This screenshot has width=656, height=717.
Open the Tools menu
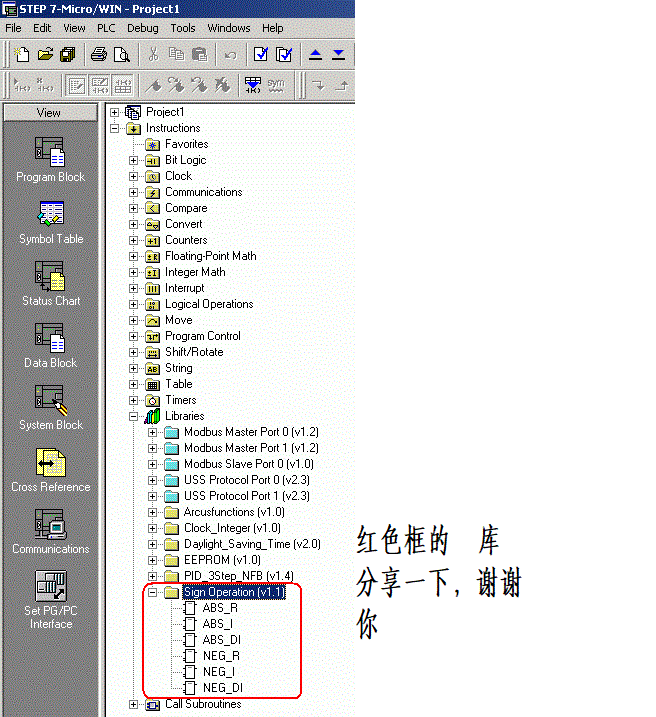click(x=183, y=28)
